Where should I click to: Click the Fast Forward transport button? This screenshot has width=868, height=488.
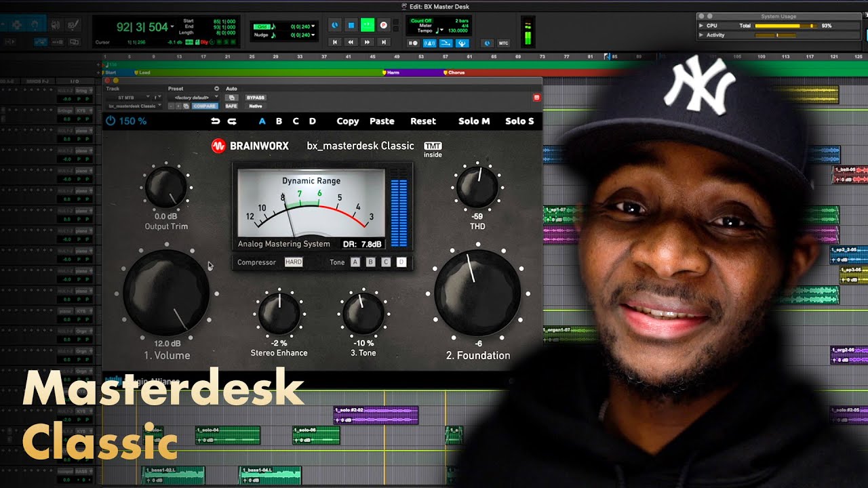pyautogui.click(x=367, y=42)
